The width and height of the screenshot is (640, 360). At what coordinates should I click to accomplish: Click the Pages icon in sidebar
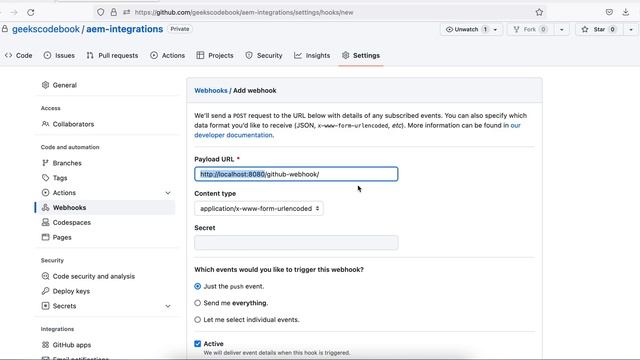point(45,237)
